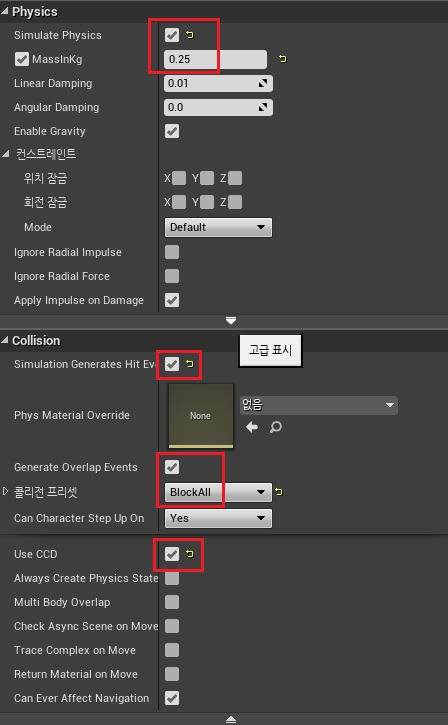Click Linear Damping field expand arrow icon
Screen dimensions: 448x725
[263, 83]
